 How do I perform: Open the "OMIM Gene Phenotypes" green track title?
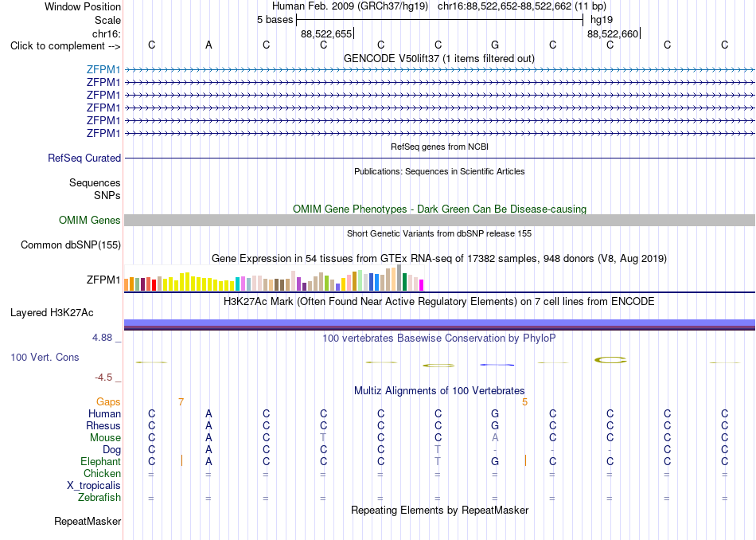(439, 209)
